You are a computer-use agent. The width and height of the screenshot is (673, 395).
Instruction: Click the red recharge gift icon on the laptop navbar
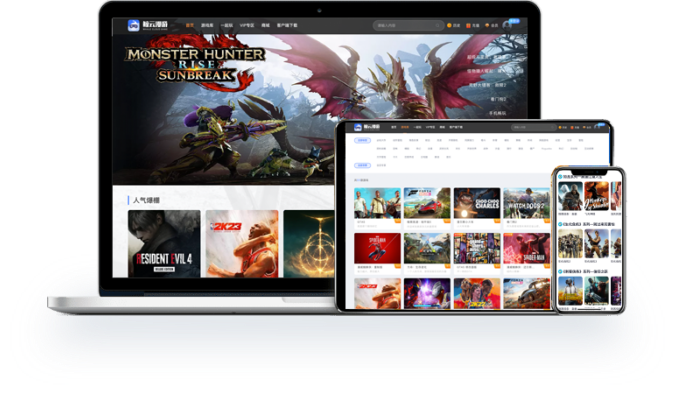coord(468,25)
